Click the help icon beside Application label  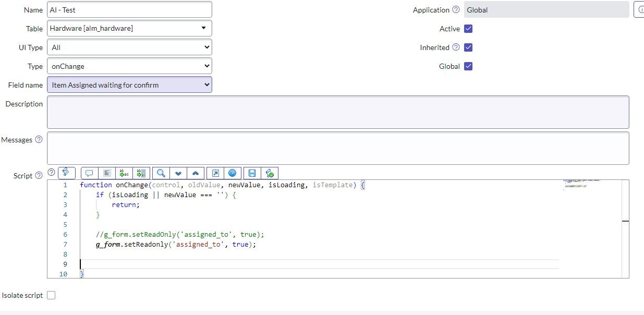(456, 10)
